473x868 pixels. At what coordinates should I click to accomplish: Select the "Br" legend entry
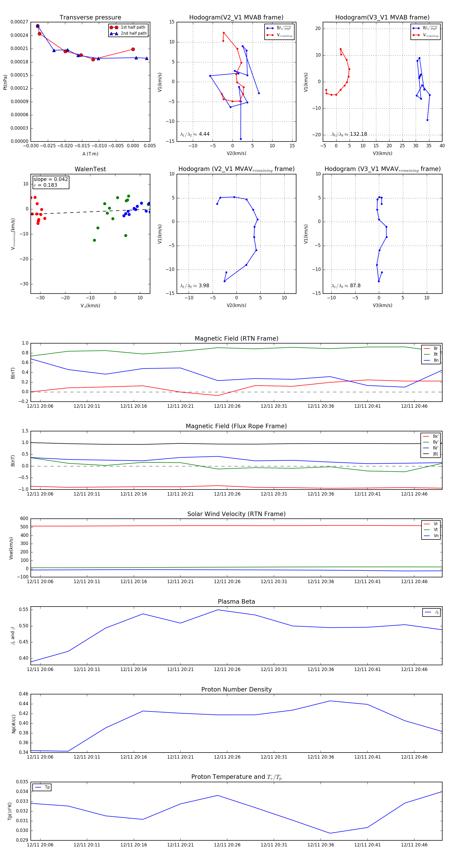tap(431, 349)
